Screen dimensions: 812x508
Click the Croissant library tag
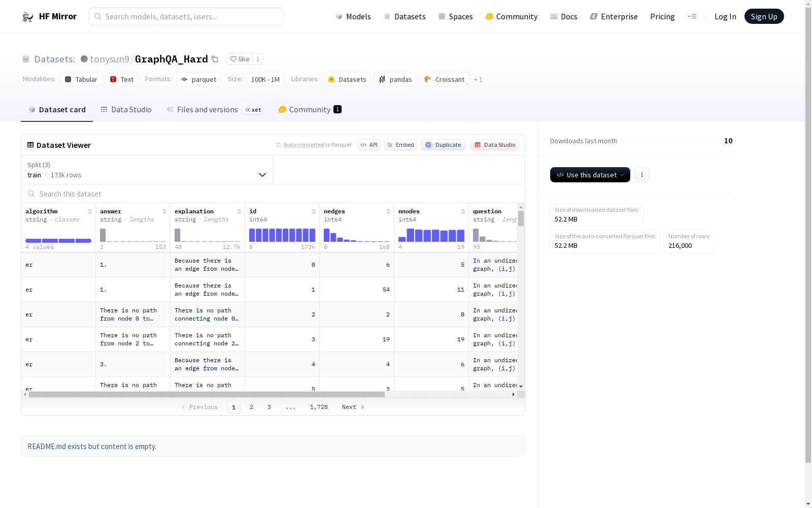(x=445, y=79)
